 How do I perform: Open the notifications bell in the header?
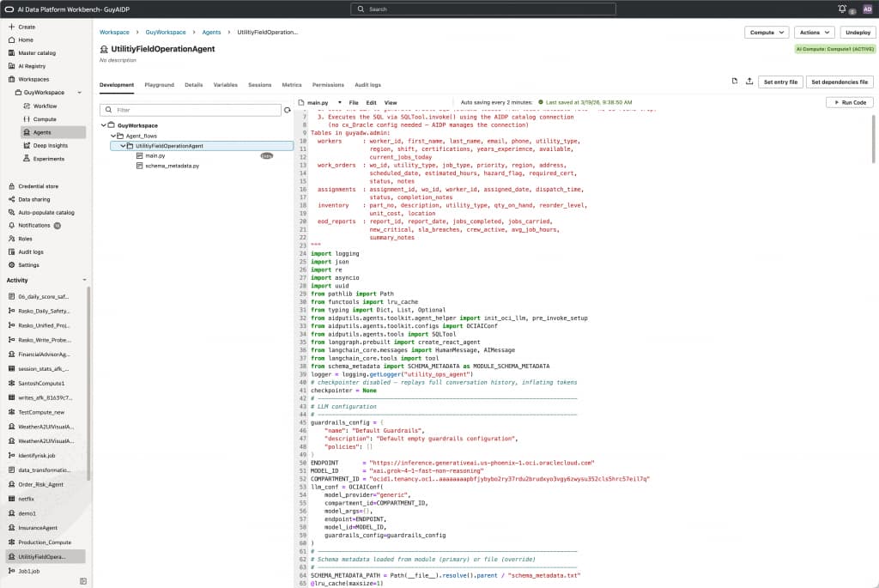point(842,9)
